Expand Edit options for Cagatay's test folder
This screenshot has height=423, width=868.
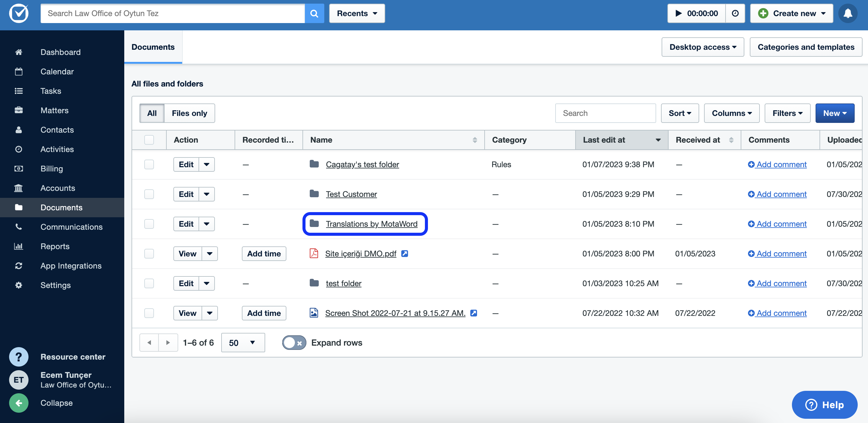pyautogui.click(x=207, y=164)
